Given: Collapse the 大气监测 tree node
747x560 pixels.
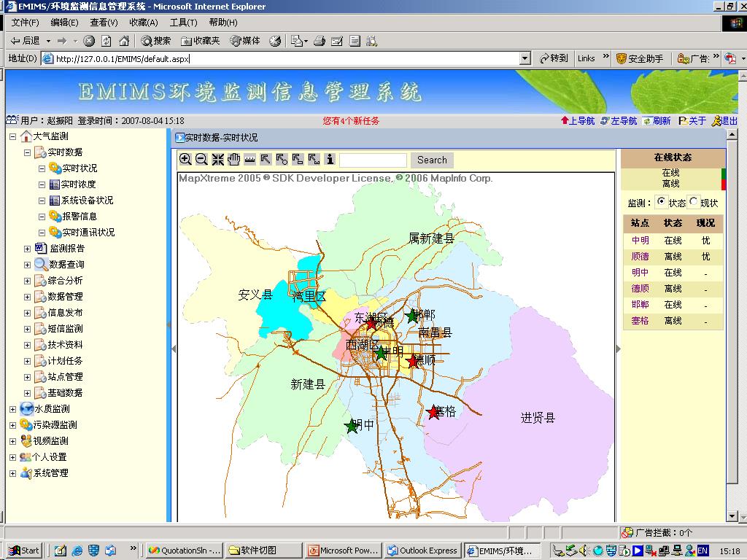Looking at the screenshot, I should pos(13,136).
